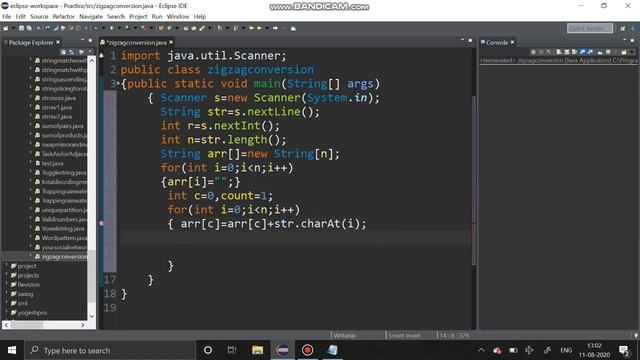Viewport: 640px width, 360px height.
Task: Click the Forward navigation arrow icon
Action: point(275,28)
